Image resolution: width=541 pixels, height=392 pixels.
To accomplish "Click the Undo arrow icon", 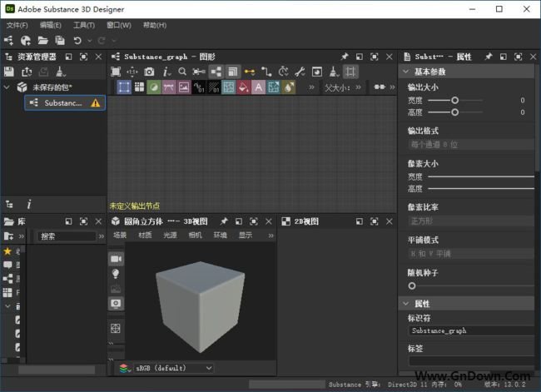I will tap(77, 41).
